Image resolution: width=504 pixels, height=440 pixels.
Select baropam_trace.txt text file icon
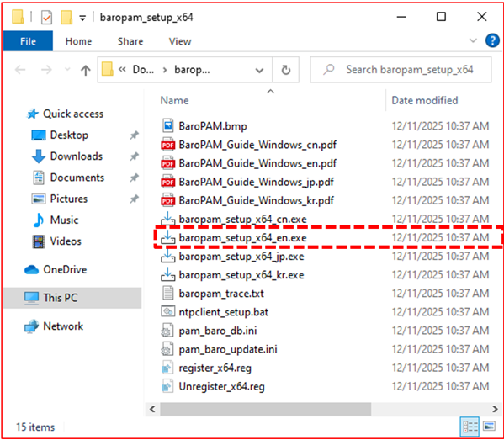click(167, 293)
